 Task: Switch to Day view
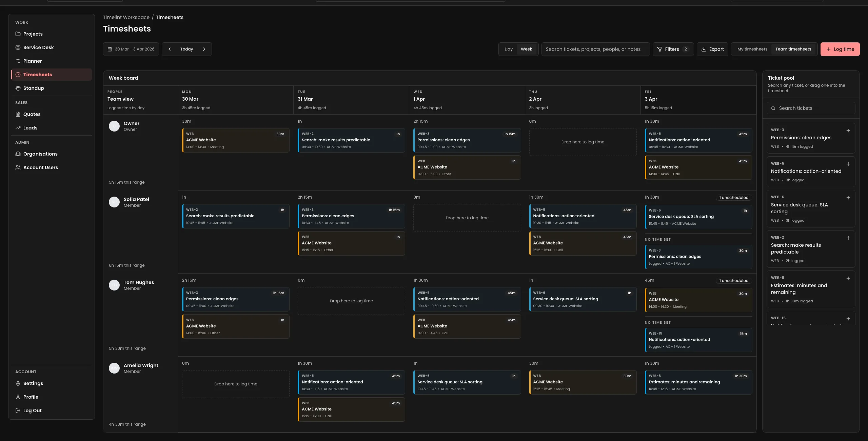tap(508, 49)
